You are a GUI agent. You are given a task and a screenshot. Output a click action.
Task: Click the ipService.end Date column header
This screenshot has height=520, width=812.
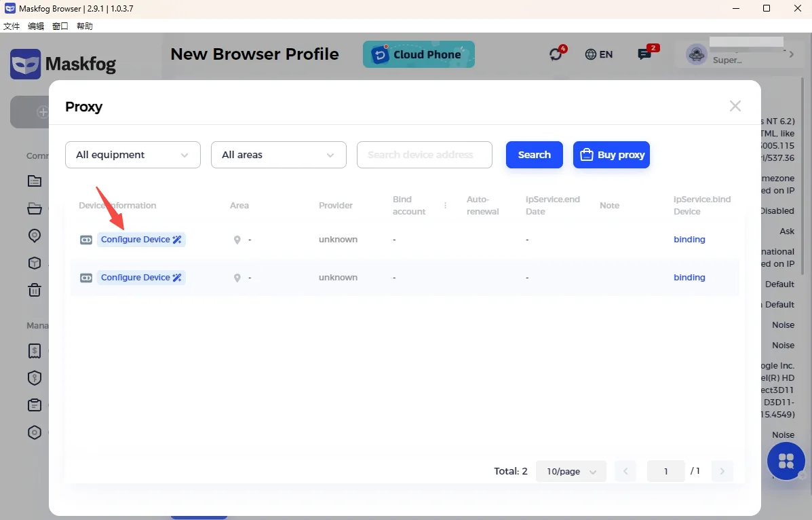coord(553,205)
